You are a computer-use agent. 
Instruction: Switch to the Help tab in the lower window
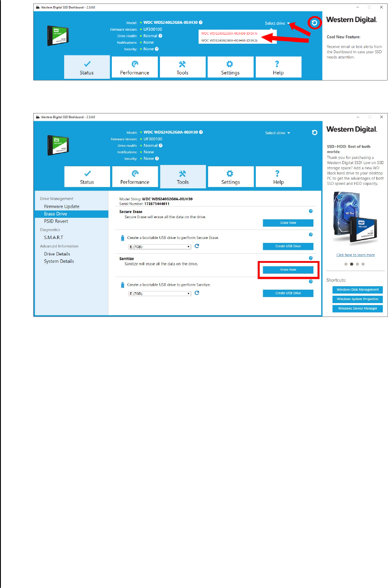click(278, 177)
